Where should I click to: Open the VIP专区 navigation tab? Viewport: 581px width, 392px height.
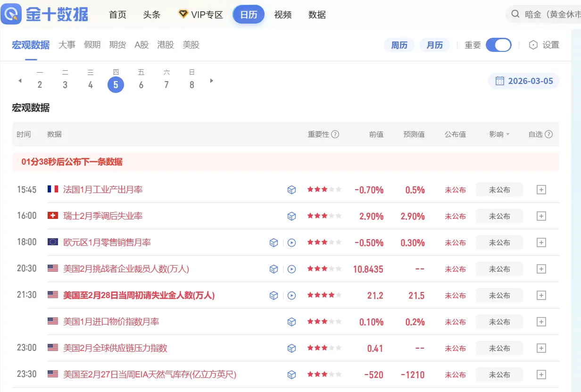coord(201,15)
